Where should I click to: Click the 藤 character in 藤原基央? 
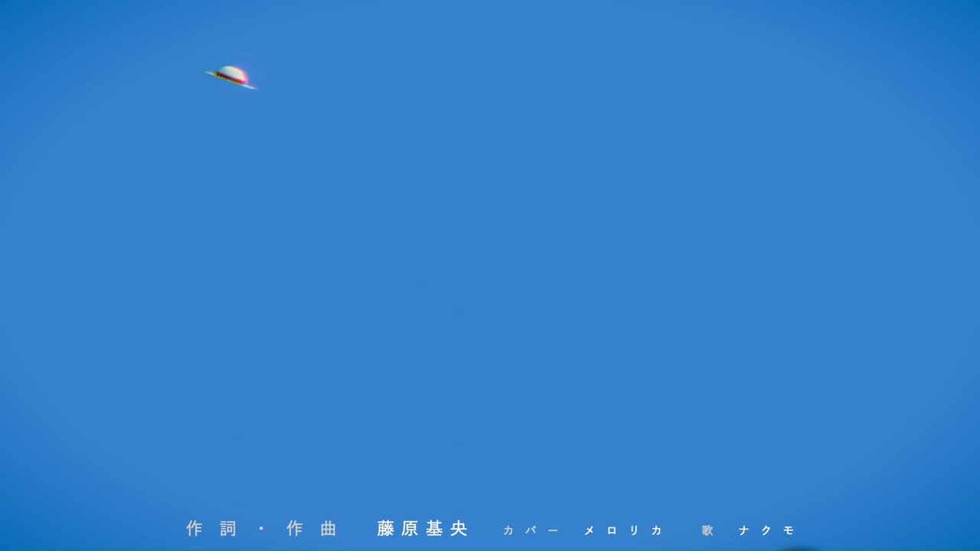pyautogui.click(x=385, y=529)
